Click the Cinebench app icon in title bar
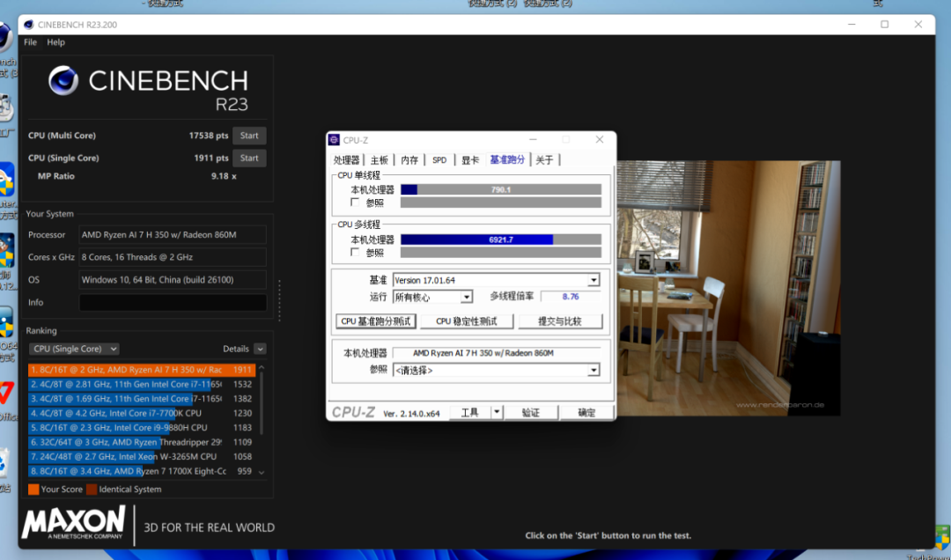Screen dimensions: 951x560 click(28, 25)
